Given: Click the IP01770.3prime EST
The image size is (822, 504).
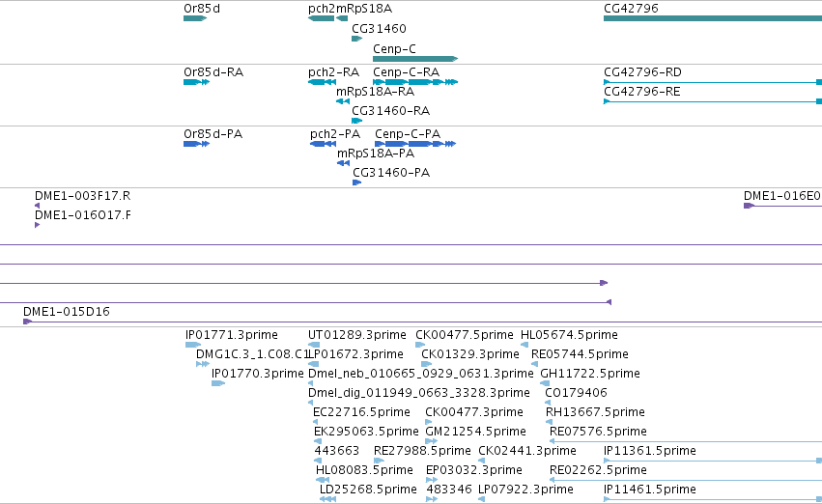Looking at the screenshot, I should (218, 383).
